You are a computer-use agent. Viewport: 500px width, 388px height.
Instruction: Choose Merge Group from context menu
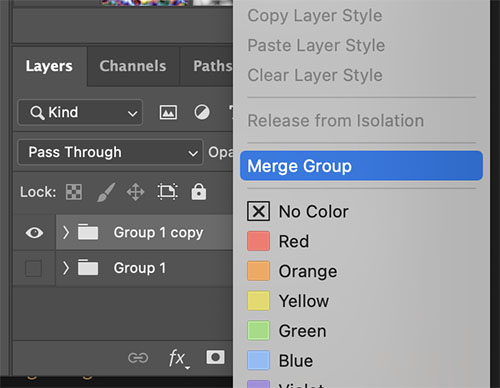361,166
